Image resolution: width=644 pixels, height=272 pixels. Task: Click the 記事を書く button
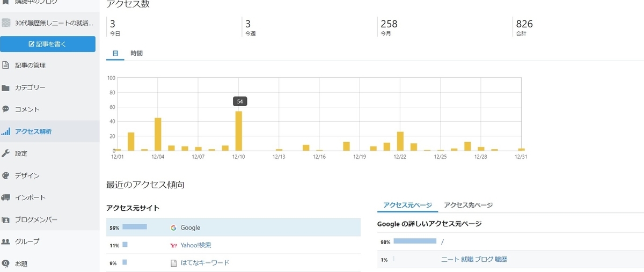(x=48, y=44)
